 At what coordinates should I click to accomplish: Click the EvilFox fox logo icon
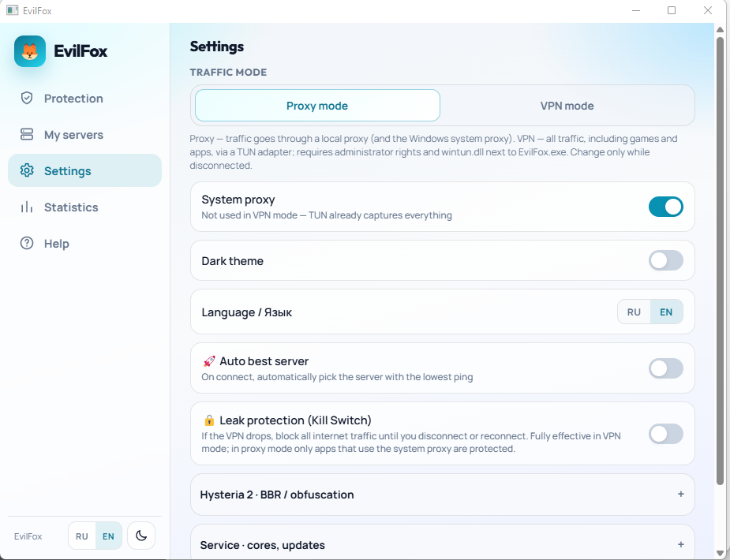[x=30, y=51]
